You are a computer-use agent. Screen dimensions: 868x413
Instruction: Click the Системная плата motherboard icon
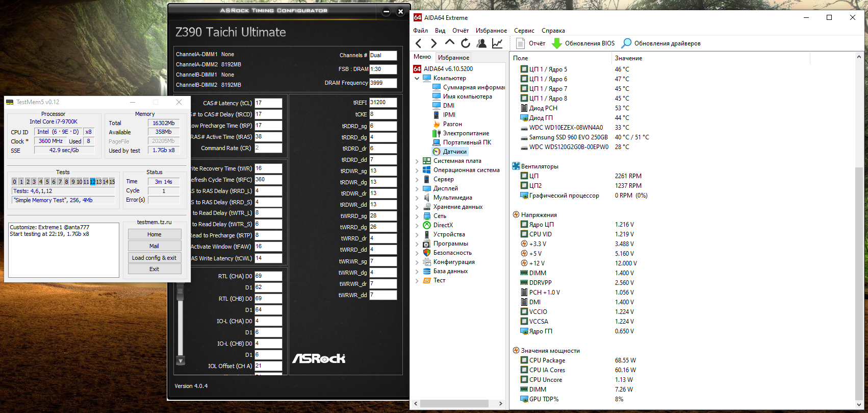[x=427, y=161]
